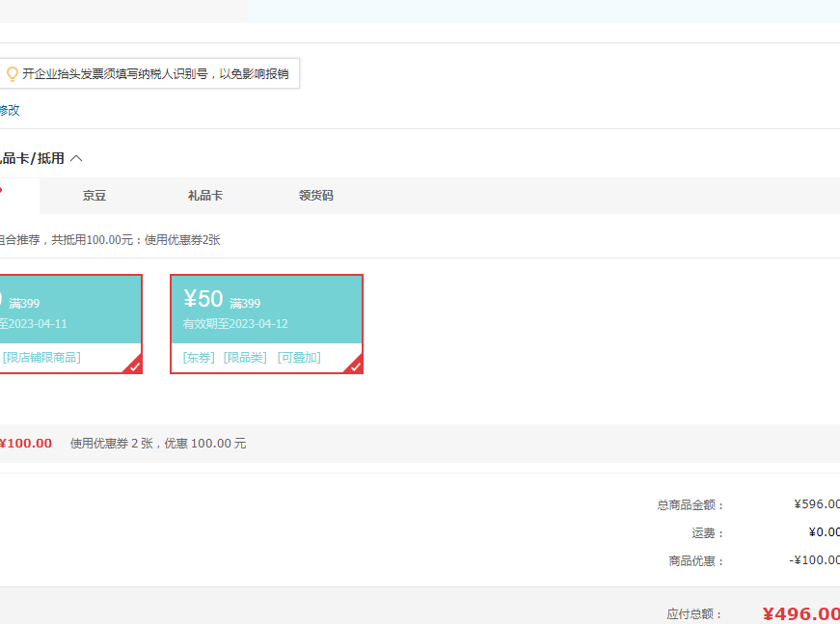Image resolution: width=840 pixels, height=624 pixels.
Task: Click the ¥496.00 total payable amount
Action: pyautogui.click(x=800, y=613)
